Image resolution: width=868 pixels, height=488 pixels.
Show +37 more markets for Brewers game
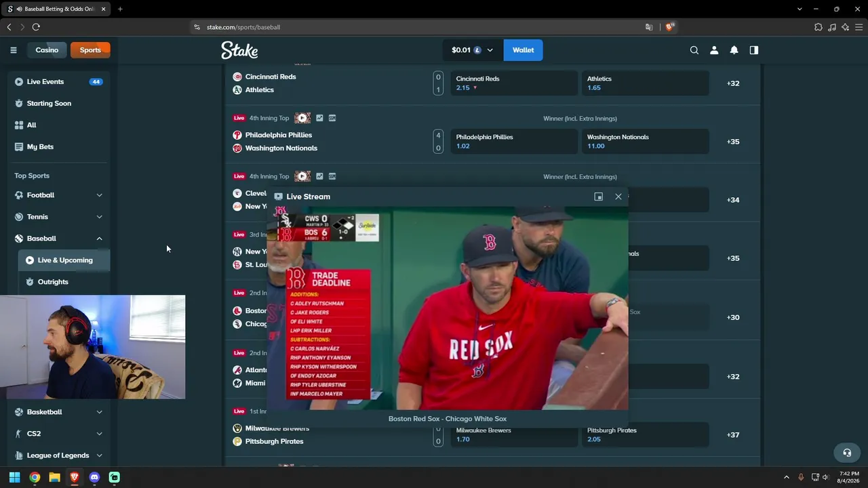pos(733,435)
